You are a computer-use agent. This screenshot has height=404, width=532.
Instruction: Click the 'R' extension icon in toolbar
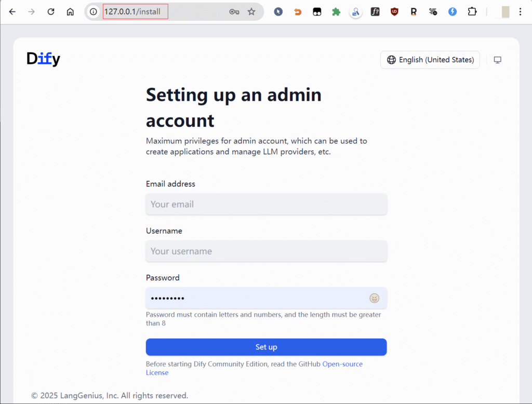click(413, 11)
